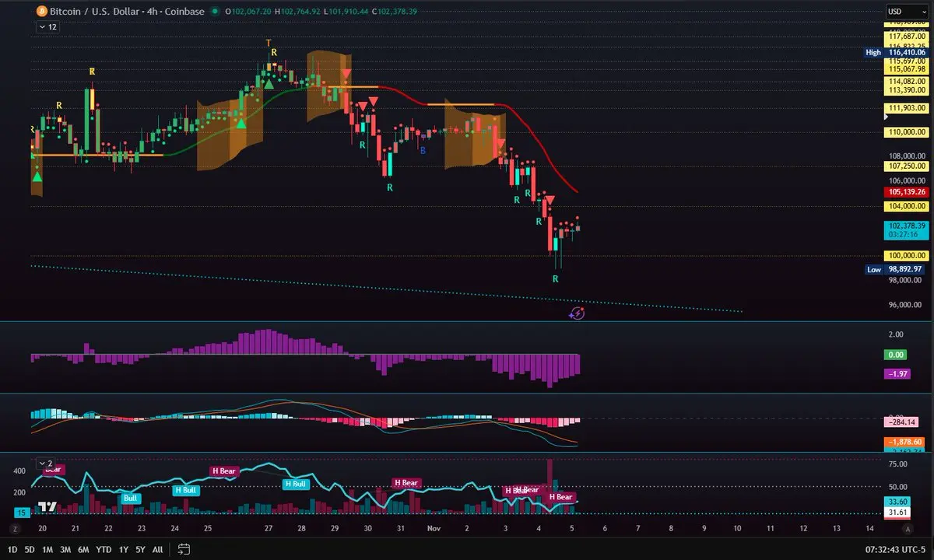The height and width of the screenshot is (560, 934).
Task: Select the All time range
Action: pos(157,549)
